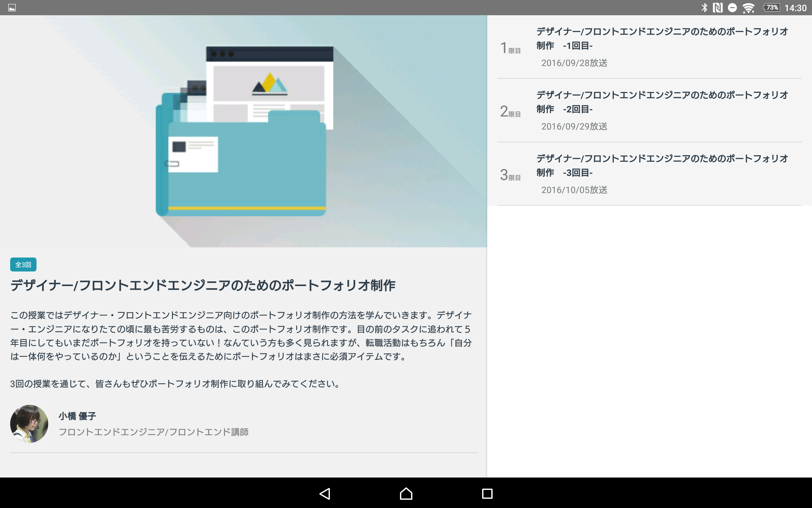This screenshot has height=508, width=812.
Task: Tap the 3限目 period label
Action: 510,175
